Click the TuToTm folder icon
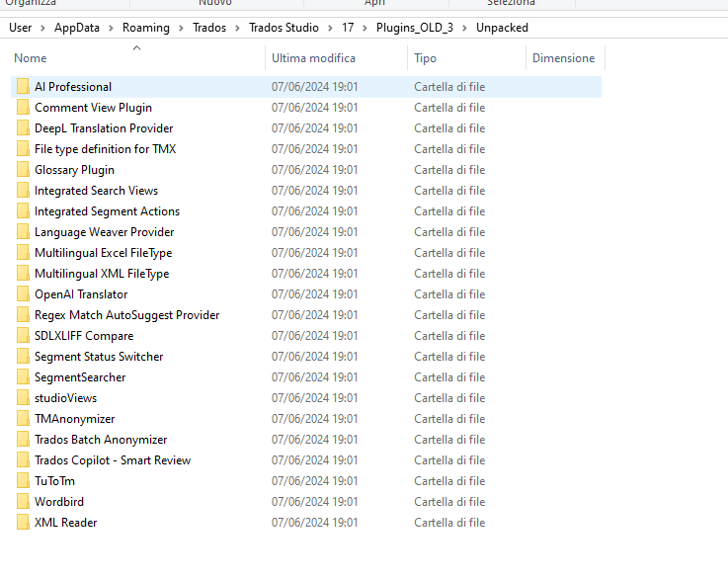This screenshot has height=580, width=728. click(23, 480)
